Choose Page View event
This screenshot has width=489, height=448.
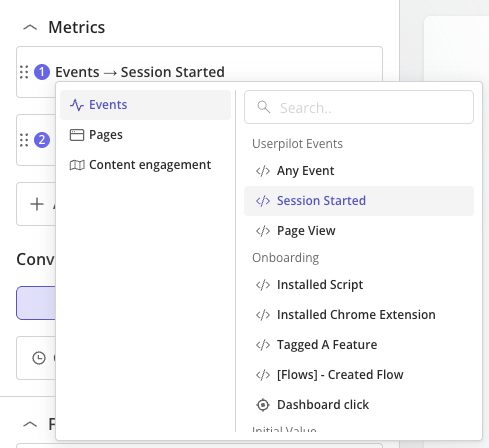(359, 231)
